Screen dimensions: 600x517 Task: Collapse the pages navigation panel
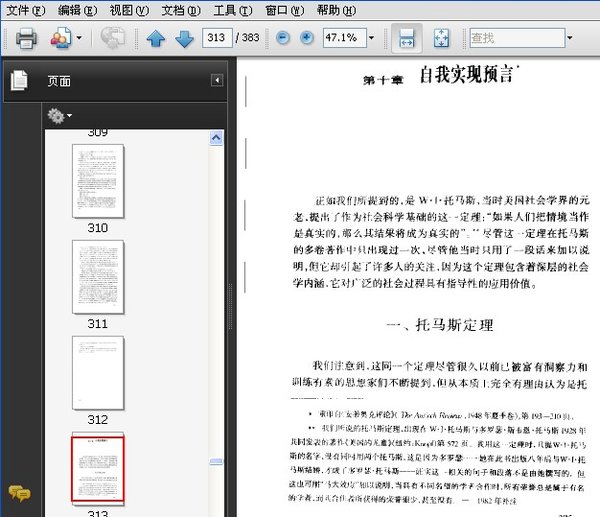pyautogui.click(x=217, y=81)
